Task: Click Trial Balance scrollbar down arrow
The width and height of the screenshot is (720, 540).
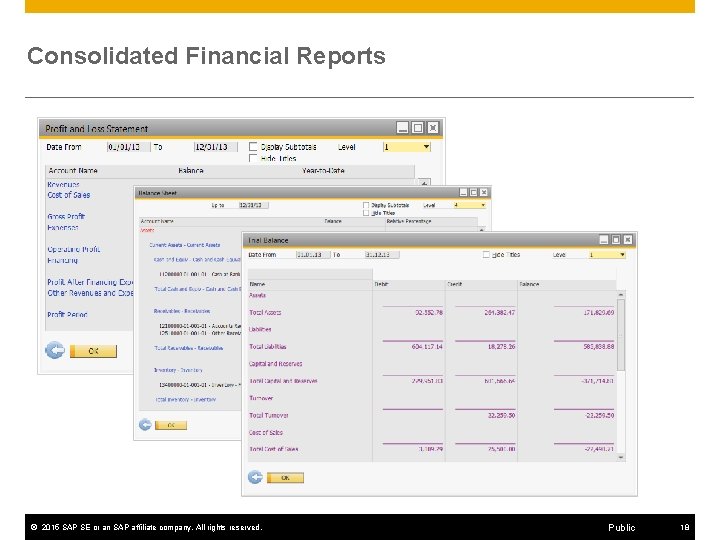Action: (621, 457)
